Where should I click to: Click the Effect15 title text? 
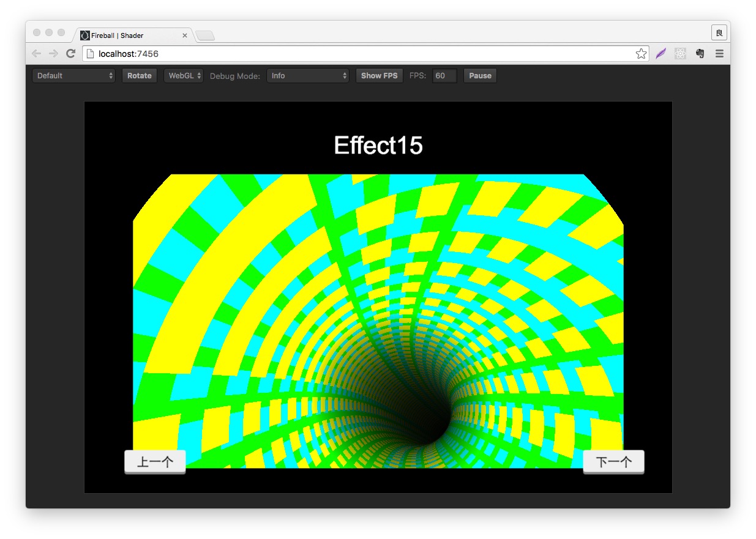tap(378, 146)
